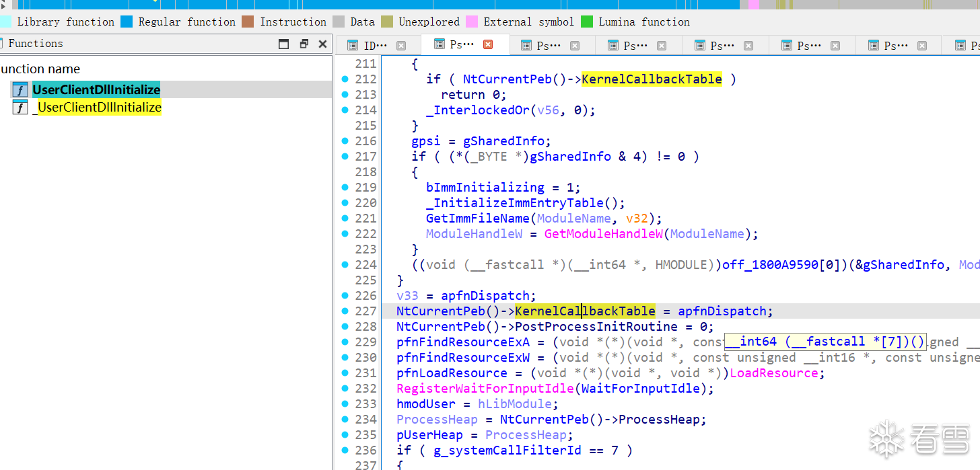Close the IDA View tab
The width and height of the screenshot is (980, 470).
401,46
